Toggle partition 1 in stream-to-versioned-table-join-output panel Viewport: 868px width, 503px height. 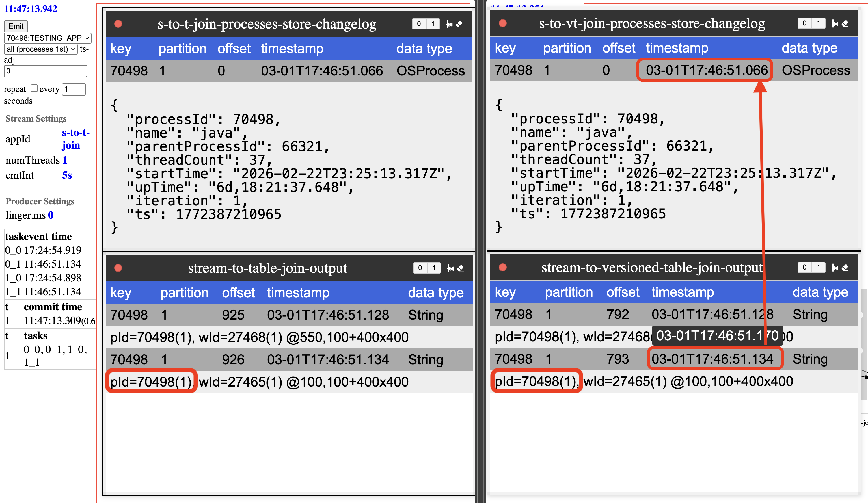click(819, 267)
